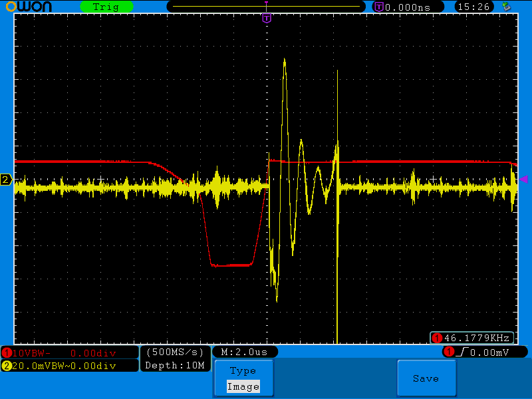Screen dimensions: 532x399
Task: Click the channel 1 10V setting readout
Action: (x=70, y=353)
